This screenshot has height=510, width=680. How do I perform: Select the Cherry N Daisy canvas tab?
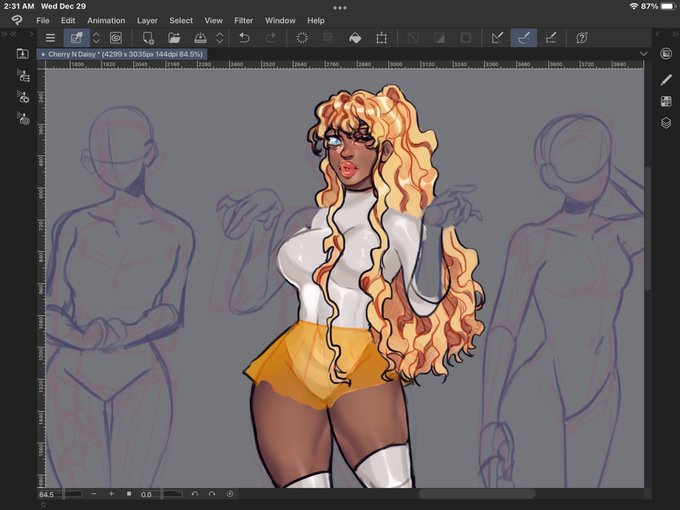(122, 54)
